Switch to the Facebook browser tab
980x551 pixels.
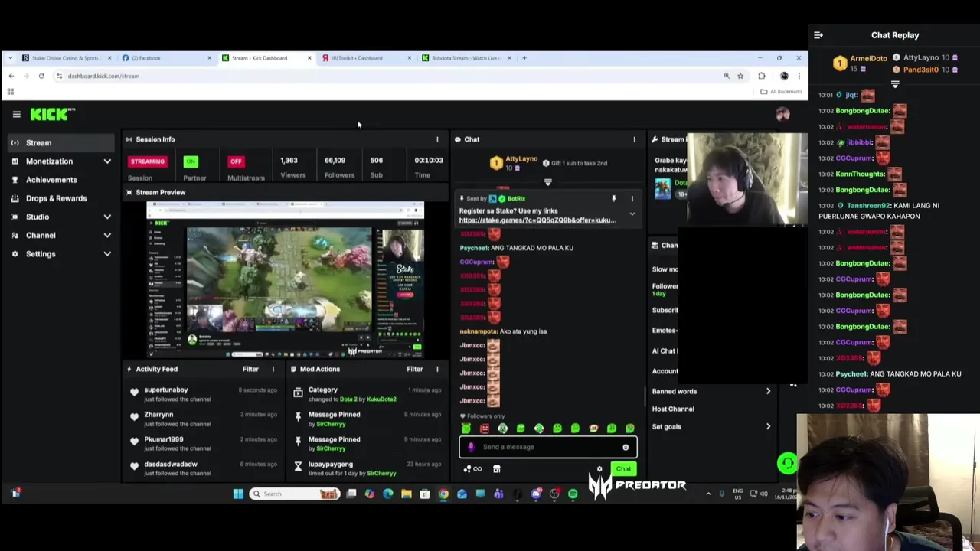165,58
